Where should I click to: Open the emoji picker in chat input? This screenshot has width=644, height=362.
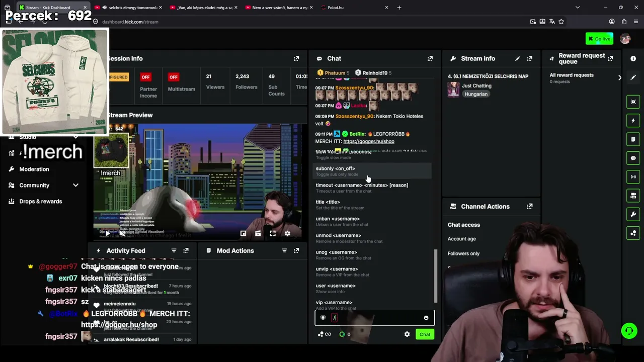[x=426, y=318]
